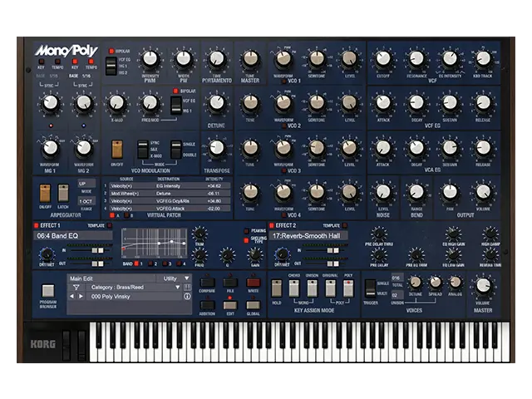
Task: Open the Effect 1 type selector 06:4 Band EQ
Action: 73,236
